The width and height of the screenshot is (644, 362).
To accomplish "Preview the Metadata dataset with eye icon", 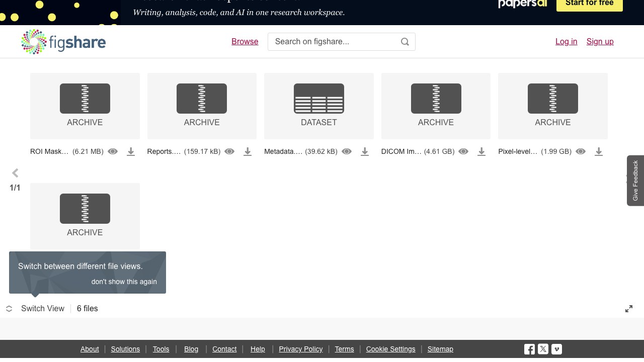I will [347, 151].
